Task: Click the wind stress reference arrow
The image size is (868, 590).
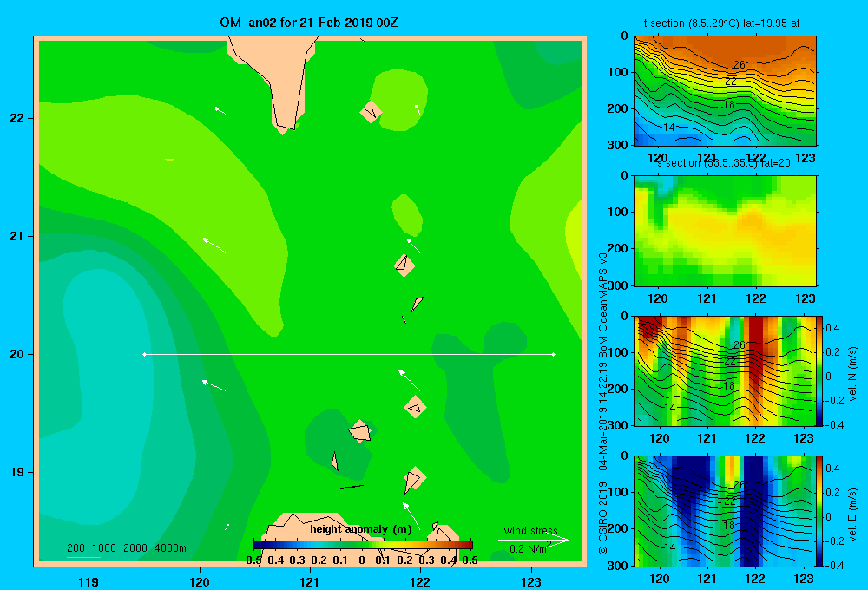Action: coord(534,540)
